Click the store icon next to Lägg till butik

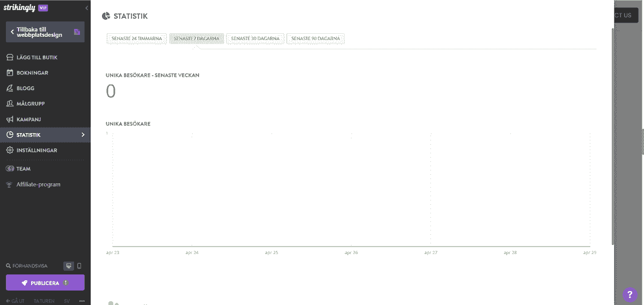(x=10, y=57)
